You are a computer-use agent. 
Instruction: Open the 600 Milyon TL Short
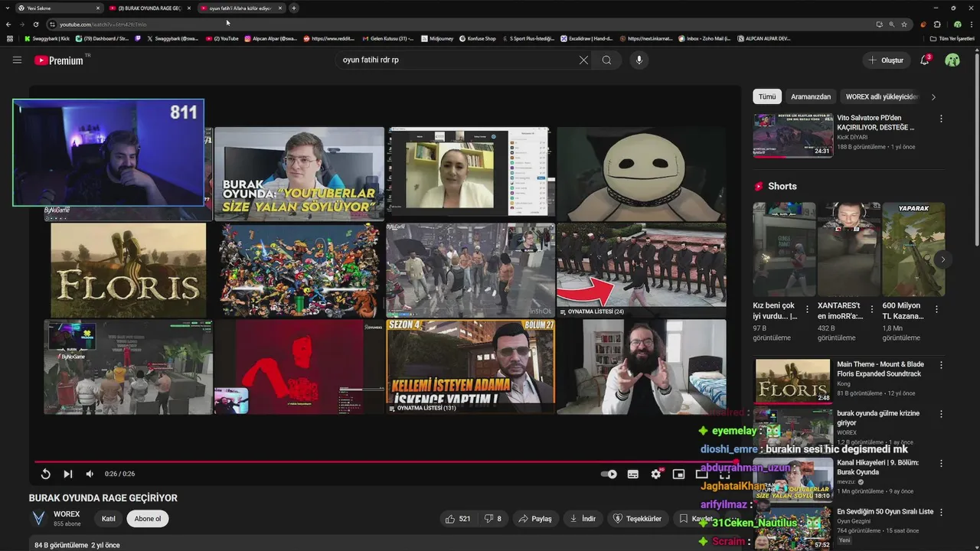point(913,249)
